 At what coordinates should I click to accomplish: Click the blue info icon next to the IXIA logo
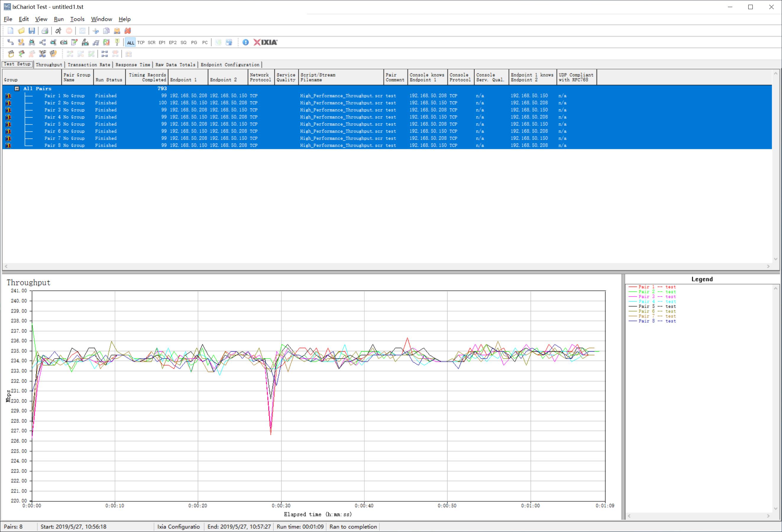246,42
